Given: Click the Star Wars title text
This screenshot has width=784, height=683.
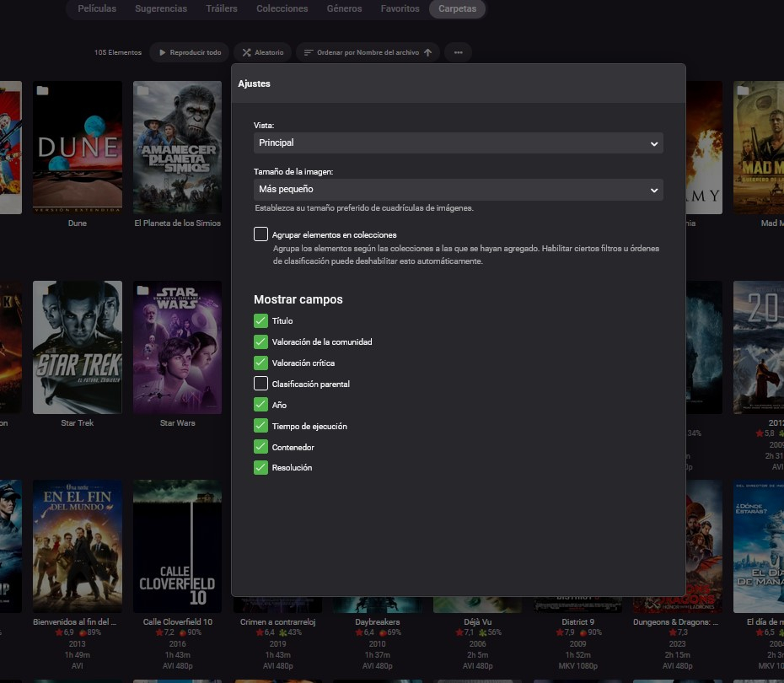Looking at the screenshot, I should point(178,423).
